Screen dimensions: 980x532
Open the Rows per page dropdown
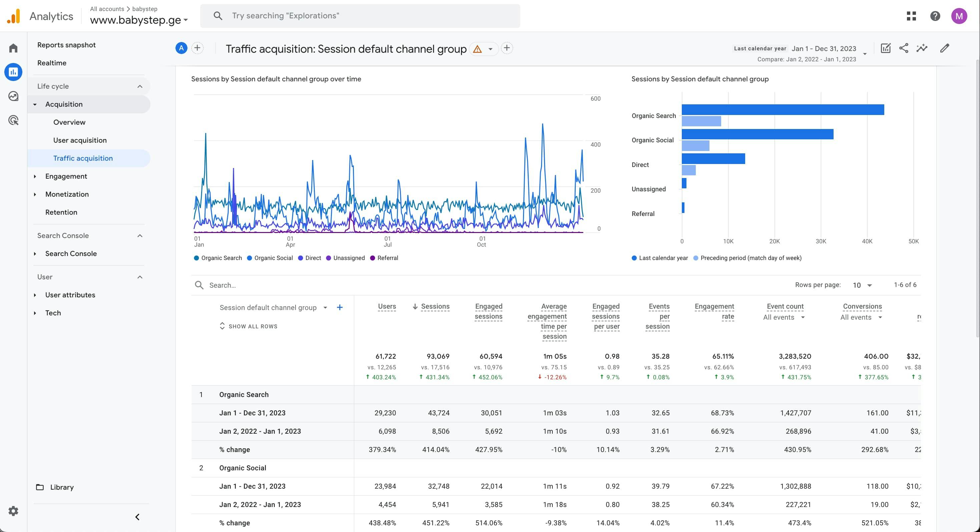tap(862, 285)
